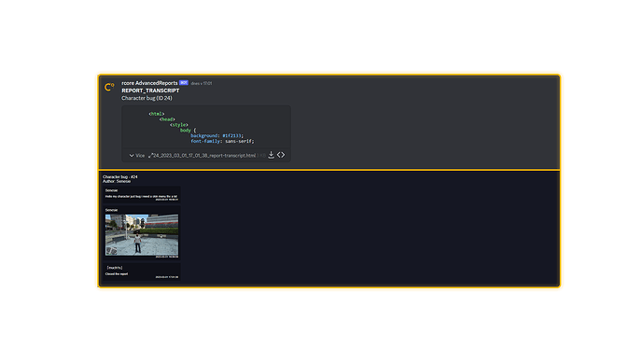Toggle the code view angle-brackets icon

coord(281,155)
